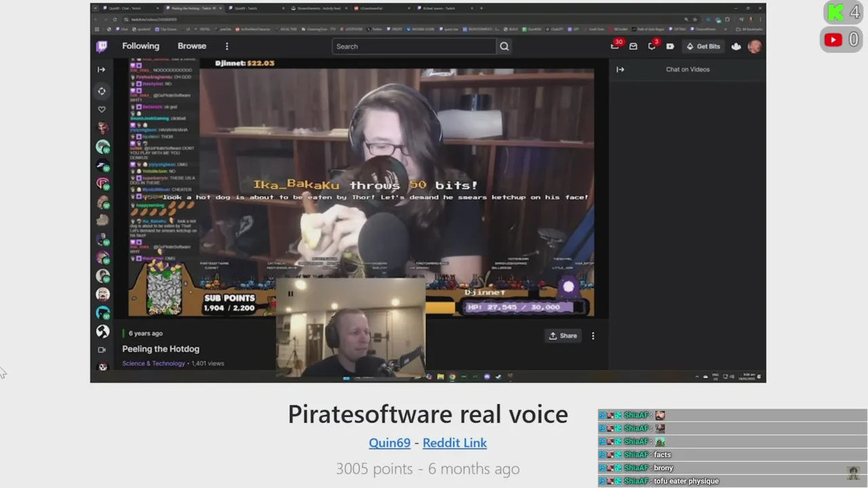This screenshot has width=868, height=488.
Task: Open the notifications bell with badge 3
Action: coord(652,45)
